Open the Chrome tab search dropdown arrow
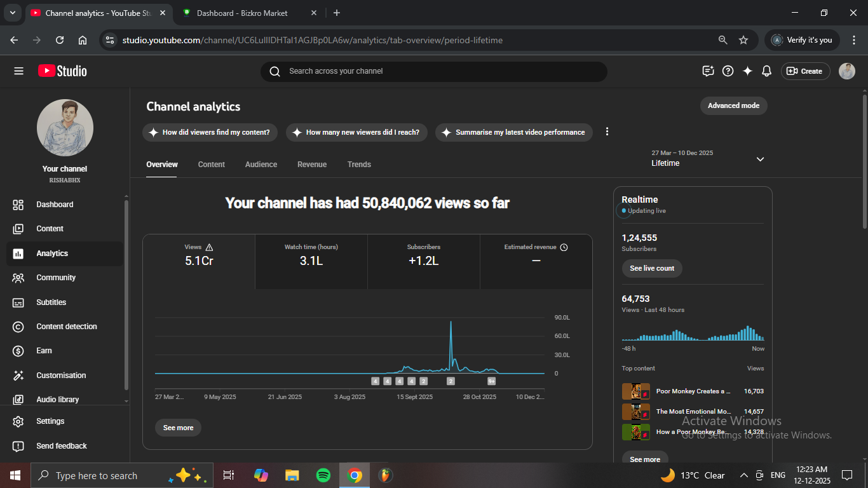The image size is (868, 488). [x=12, y=13]
